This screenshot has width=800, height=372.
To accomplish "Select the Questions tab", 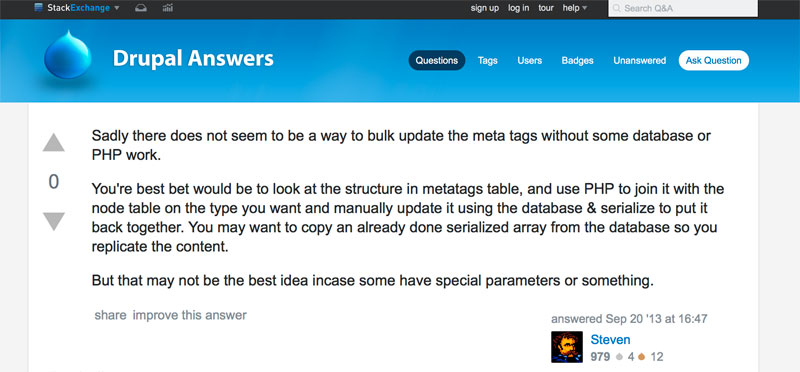I will (437, 60).
